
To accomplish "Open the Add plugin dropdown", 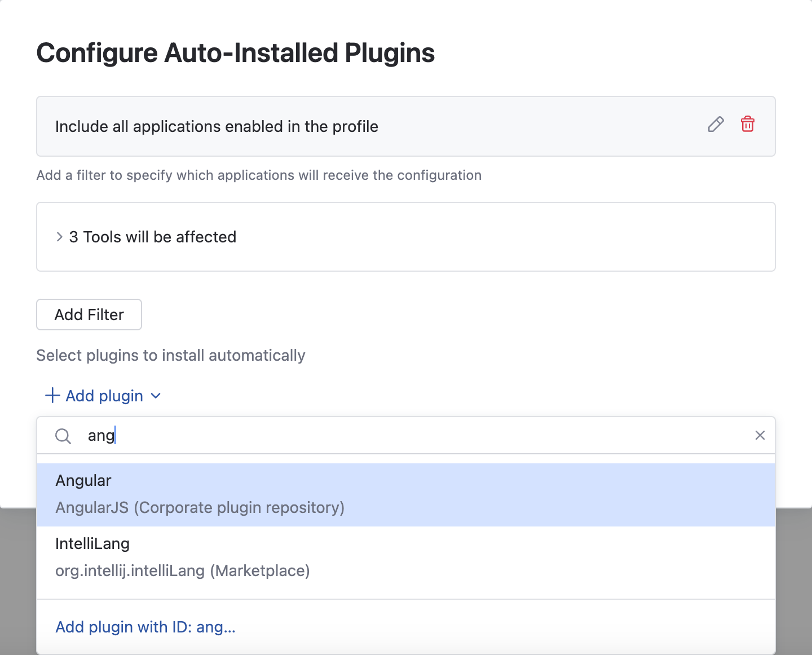I will point(103,396).
